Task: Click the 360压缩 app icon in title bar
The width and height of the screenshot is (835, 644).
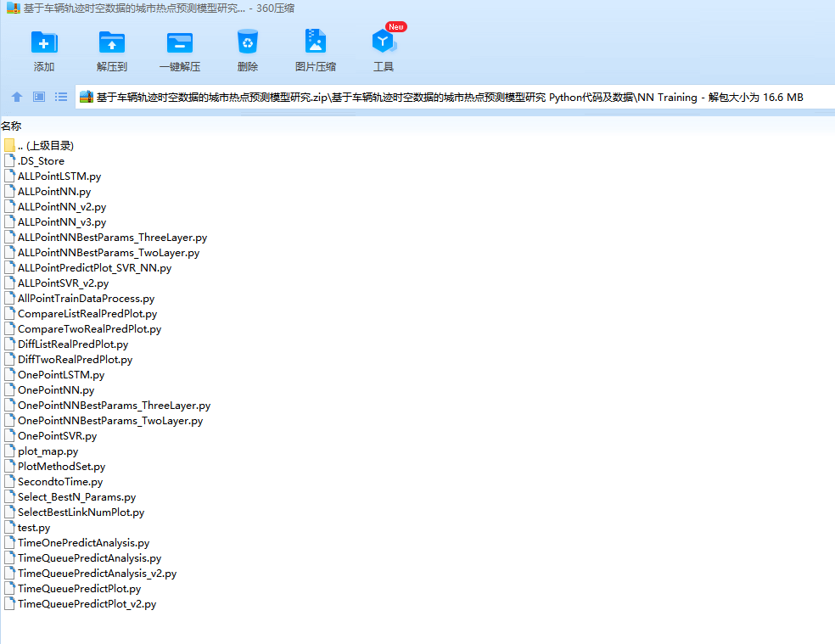Action: [14, 8]
